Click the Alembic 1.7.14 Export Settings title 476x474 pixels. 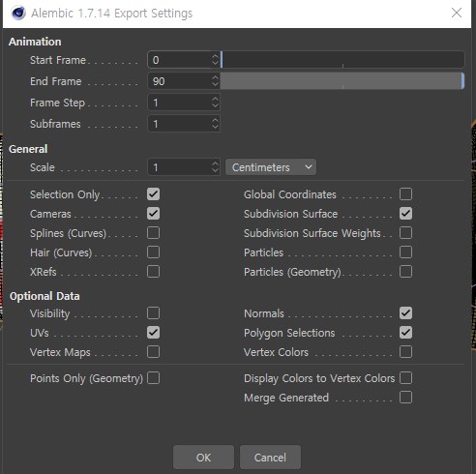111,14
